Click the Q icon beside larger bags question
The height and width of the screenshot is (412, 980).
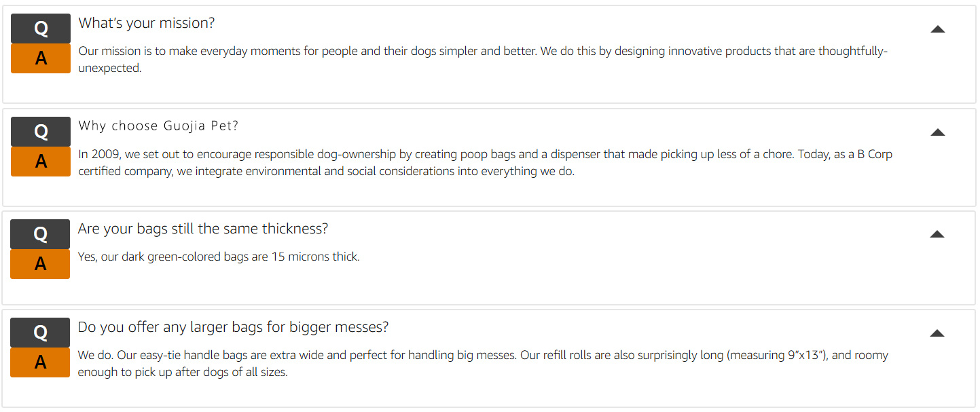pyautogui.click(x=40, y=333)
